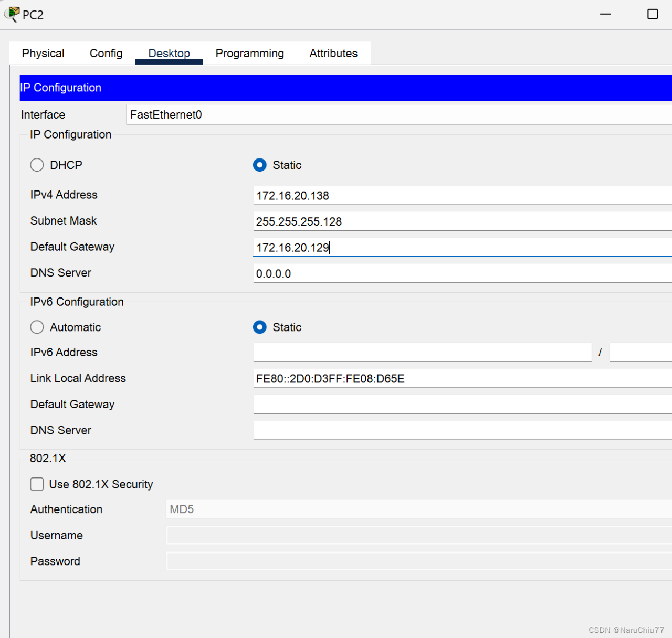
Task: Open the Config tab
Action: pyautogui.click(x=106, y=54)
